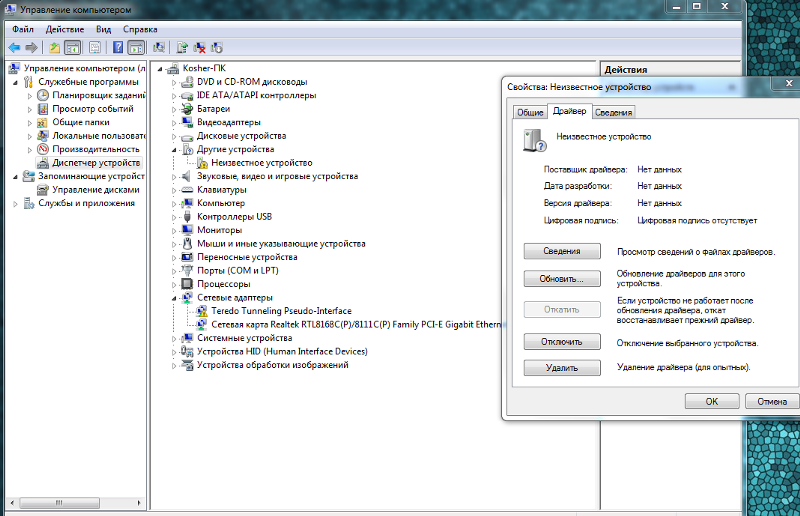
Task: Expand the Локальные пользователи node
Action: pyautogui.click(x=30, y=136)
